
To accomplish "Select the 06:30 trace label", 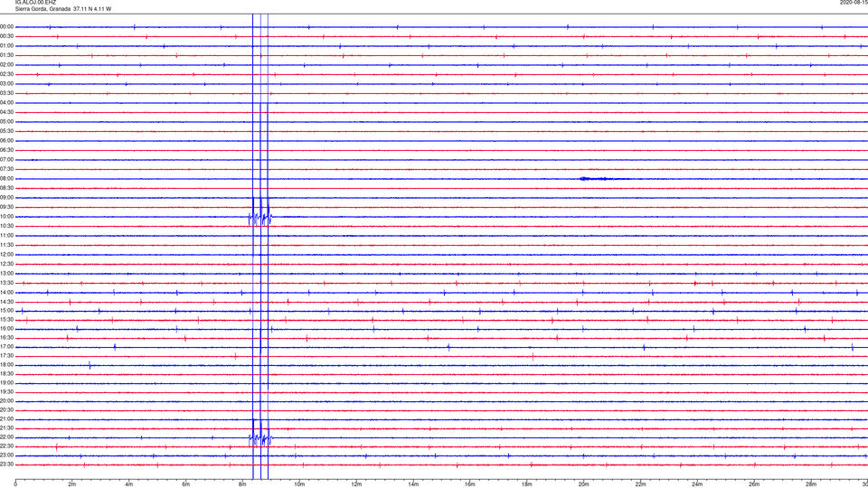I will [6, 150].
